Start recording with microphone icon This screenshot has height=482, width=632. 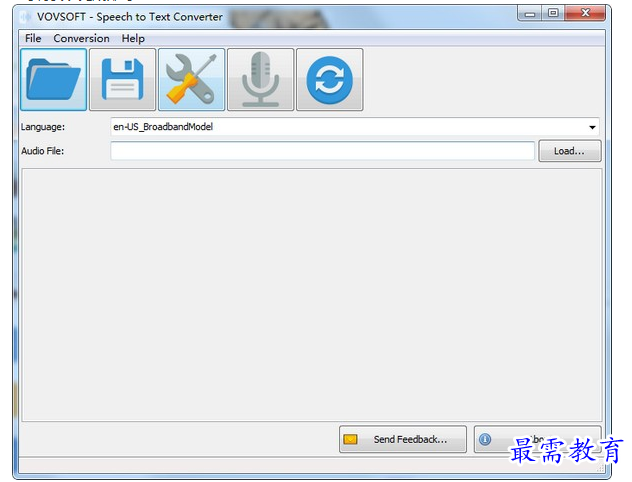260,79
